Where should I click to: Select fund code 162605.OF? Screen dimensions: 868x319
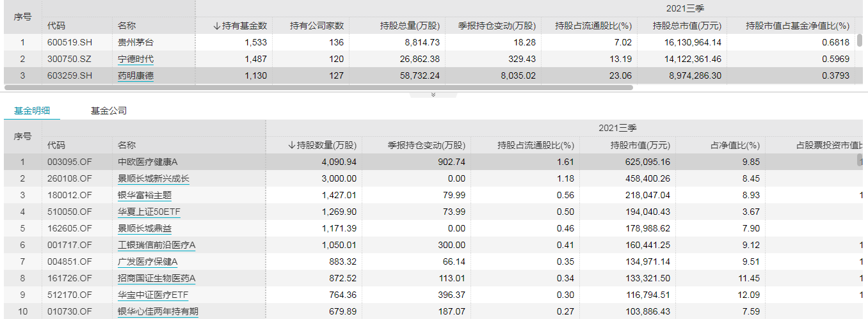coord(70,228)
